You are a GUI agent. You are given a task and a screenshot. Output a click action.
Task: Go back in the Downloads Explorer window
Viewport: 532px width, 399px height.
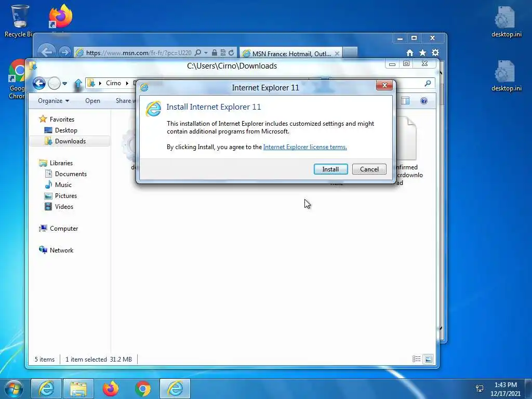coord(39,83)
